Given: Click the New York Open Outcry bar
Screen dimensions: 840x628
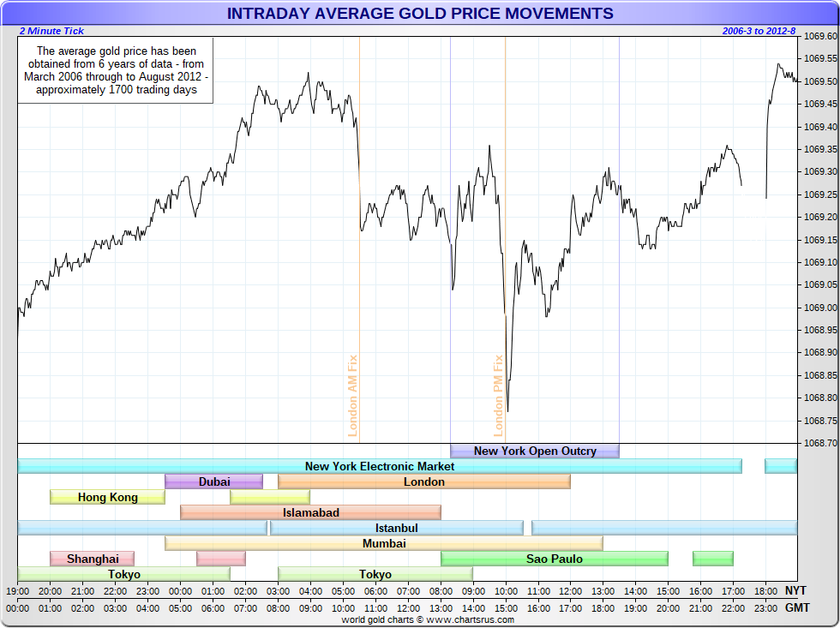Looking at the screenshot, I should (535, 451).
